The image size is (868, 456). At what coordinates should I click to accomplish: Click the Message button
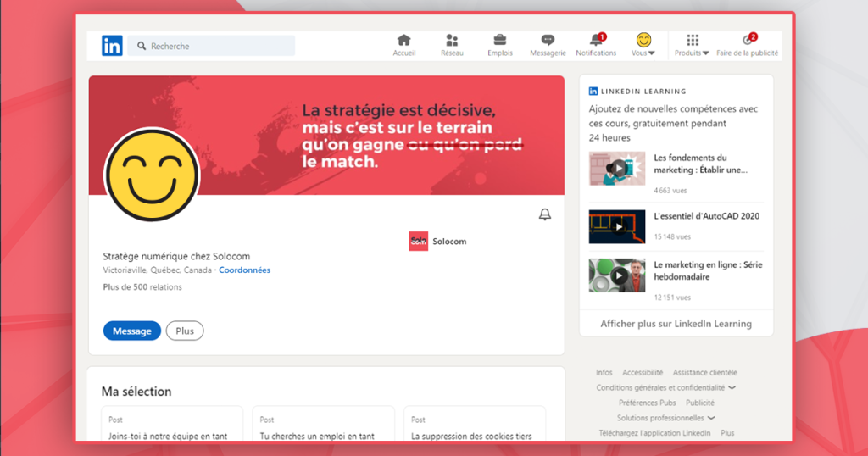[131, 331]
